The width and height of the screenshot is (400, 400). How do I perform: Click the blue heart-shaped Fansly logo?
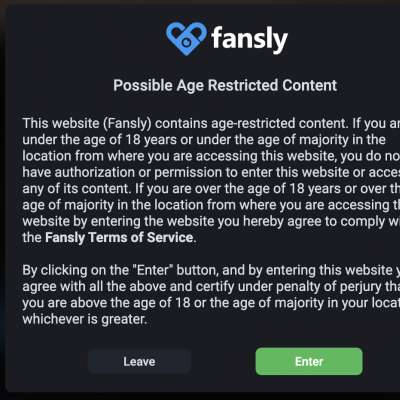click(186, 38)
